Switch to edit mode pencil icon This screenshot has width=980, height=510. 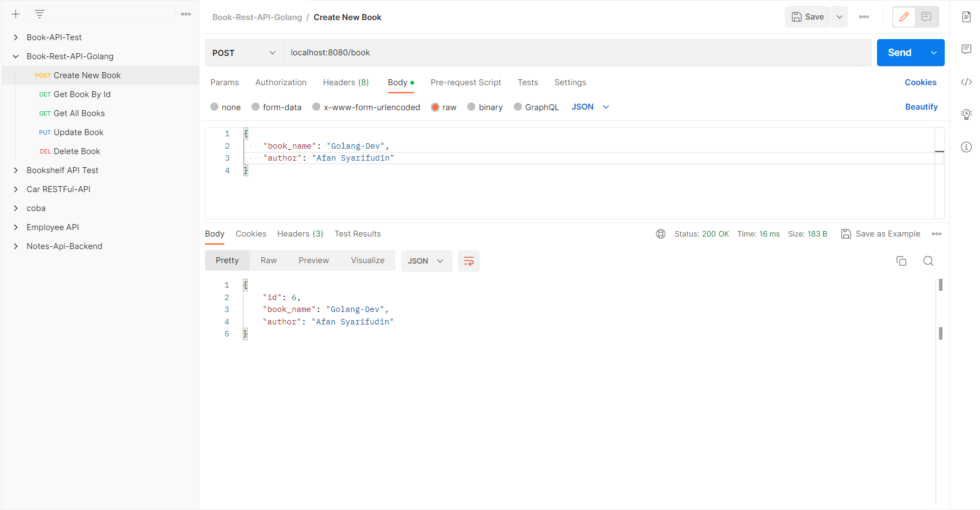coord(904,17)
